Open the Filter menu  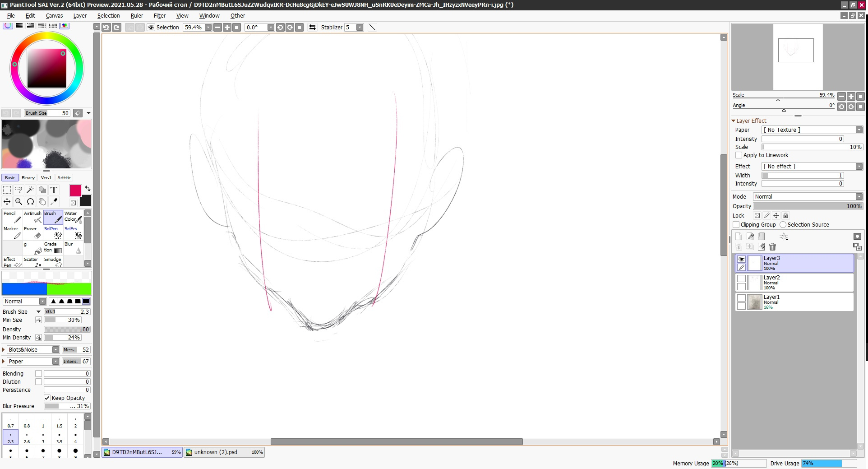click(159, 16)
